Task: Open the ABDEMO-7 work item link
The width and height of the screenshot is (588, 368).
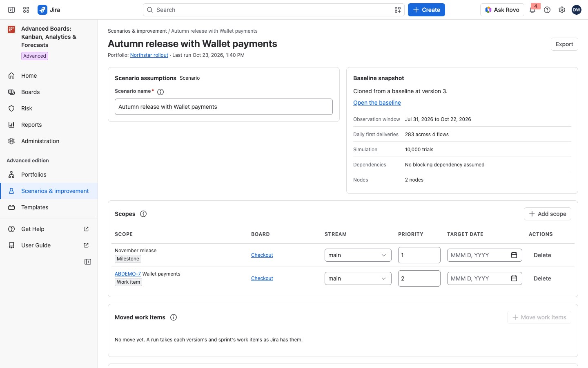Action: click(x=128, y=274)
